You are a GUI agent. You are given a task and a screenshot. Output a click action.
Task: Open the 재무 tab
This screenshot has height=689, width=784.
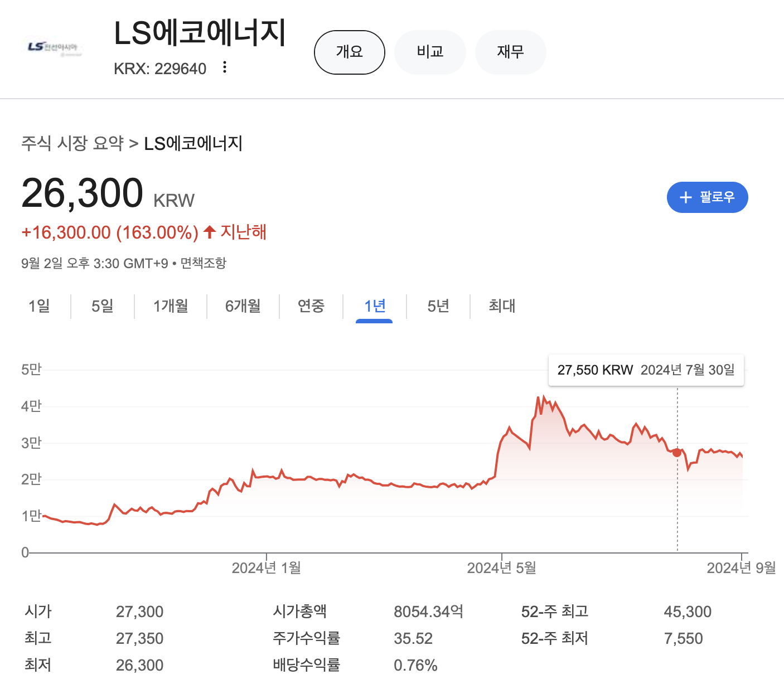click(x=510, y=52)
